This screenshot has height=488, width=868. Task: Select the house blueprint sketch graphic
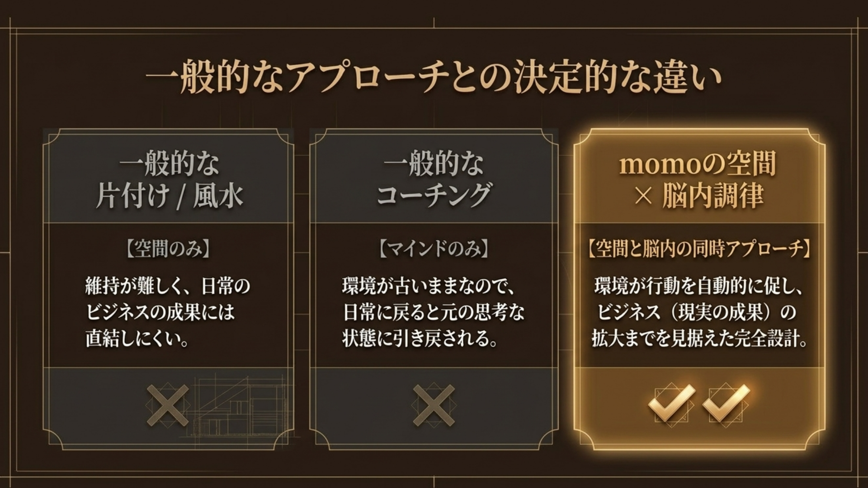[239, 408]
